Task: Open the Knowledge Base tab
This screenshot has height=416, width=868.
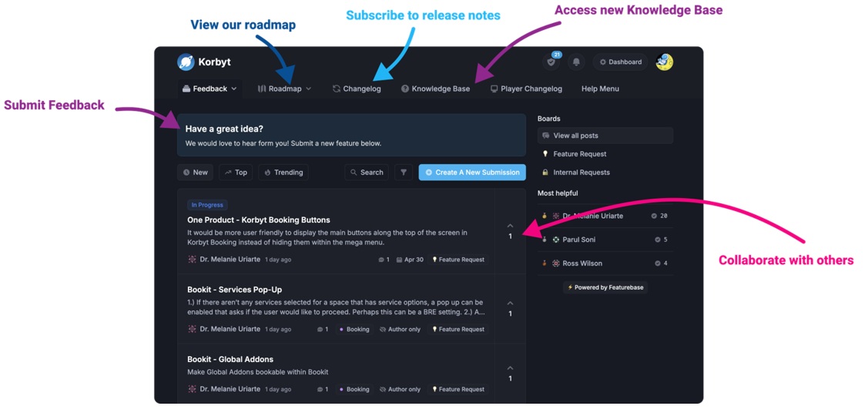Action: 435,89
